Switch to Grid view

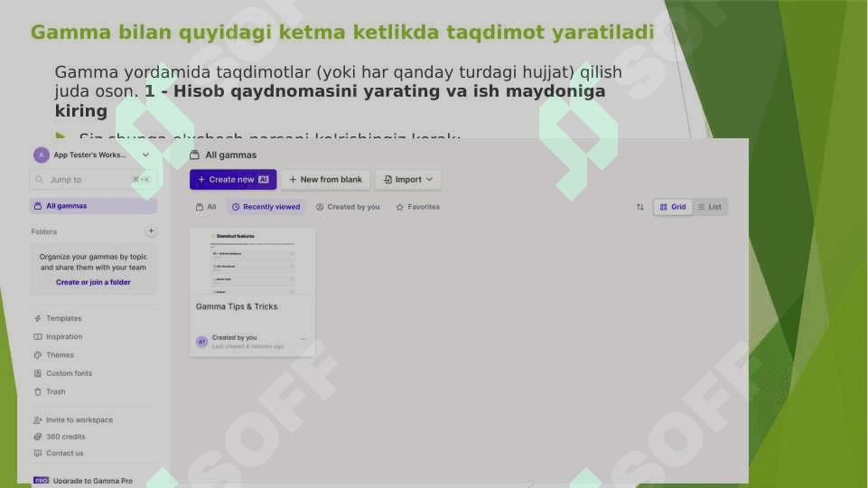(x=673, y=207)
